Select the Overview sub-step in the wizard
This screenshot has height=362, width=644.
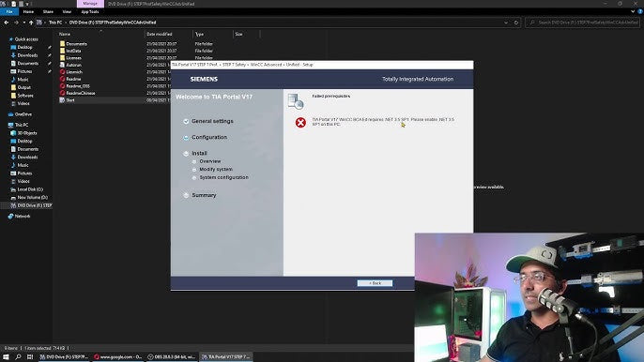coord(210,161)
